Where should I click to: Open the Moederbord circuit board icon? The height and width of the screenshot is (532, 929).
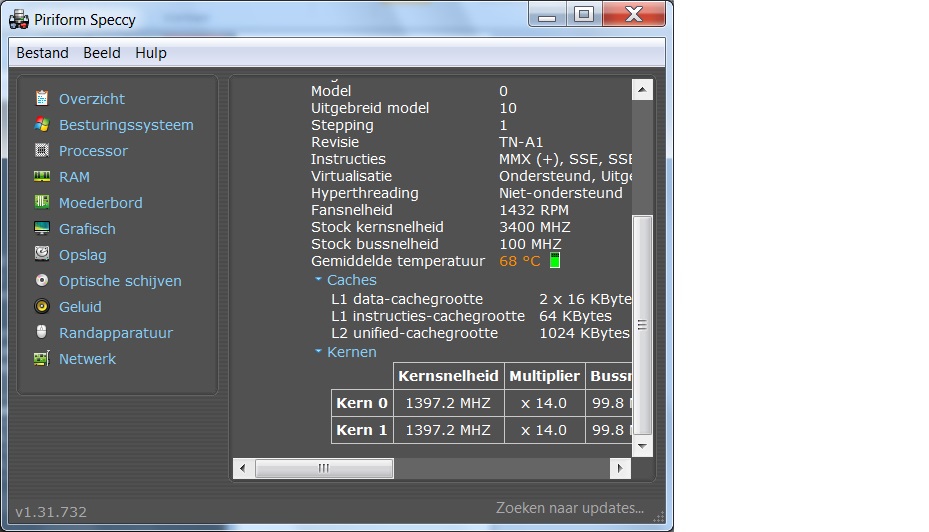41,202
